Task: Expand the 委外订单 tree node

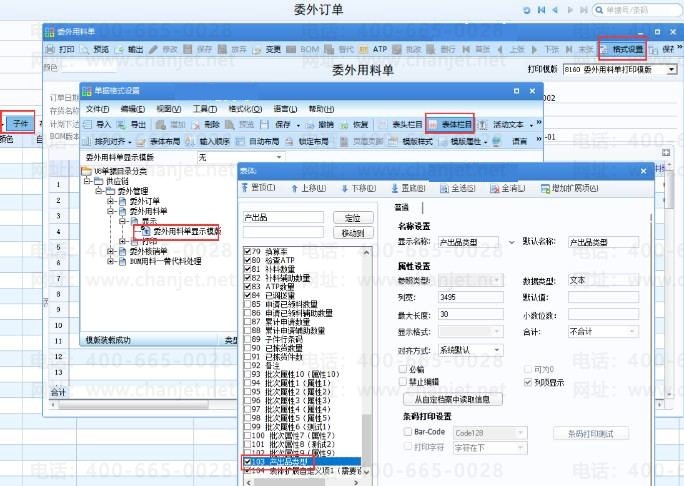Action: pyautogui.click(x=111, y=201)
